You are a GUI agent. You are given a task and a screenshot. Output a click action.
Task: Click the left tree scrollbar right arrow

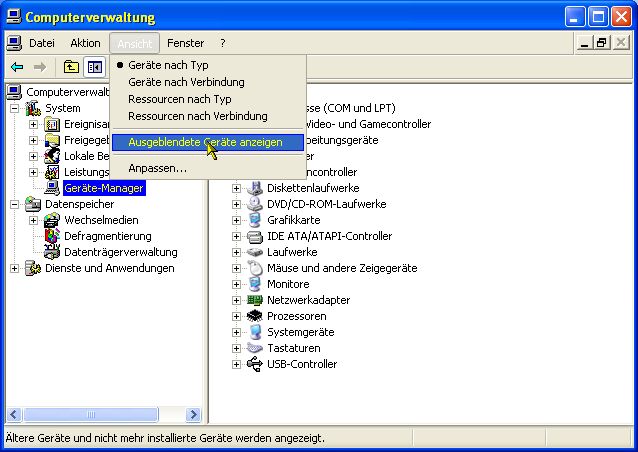193,415
